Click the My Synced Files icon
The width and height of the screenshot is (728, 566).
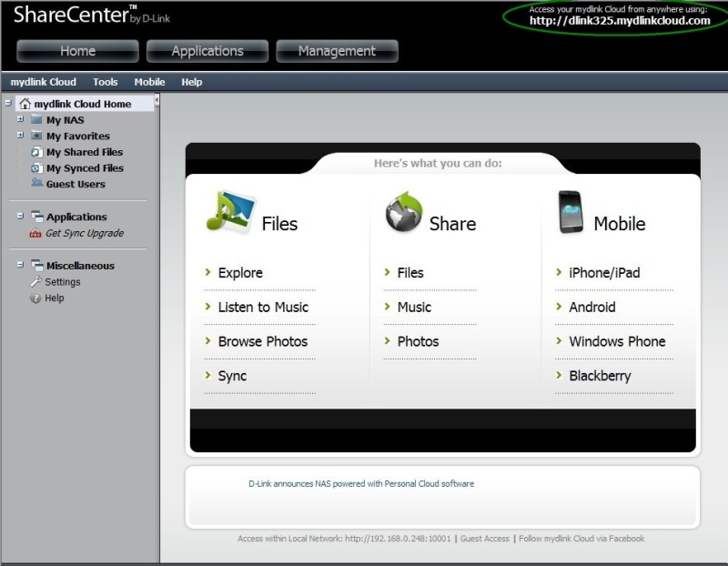pyautogui.click(x=36, y=168)
